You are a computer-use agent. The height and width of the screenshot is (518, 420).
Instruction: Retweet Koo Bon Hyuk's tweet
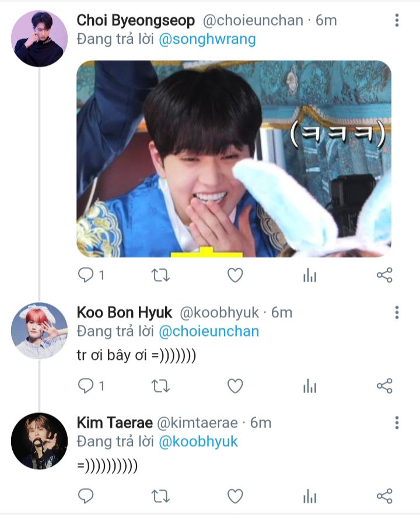click(160, 386)
